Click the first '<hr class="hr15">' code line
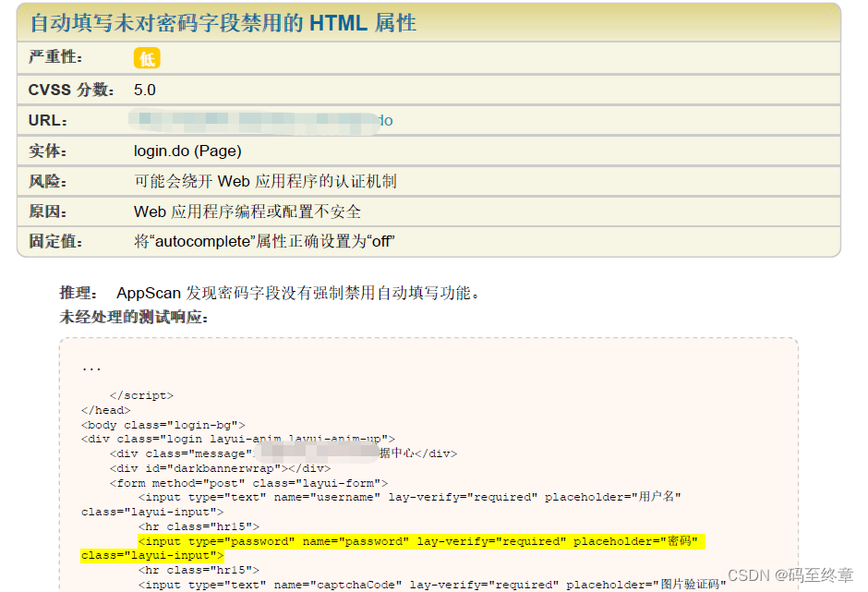 (199, 526)
